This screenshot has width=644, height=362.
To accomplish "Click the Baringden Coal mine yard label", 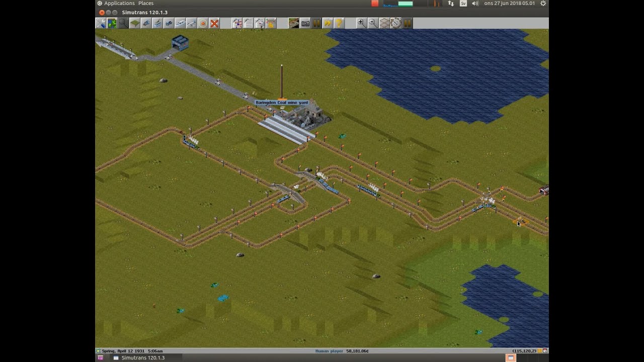I will pos(282,103).
